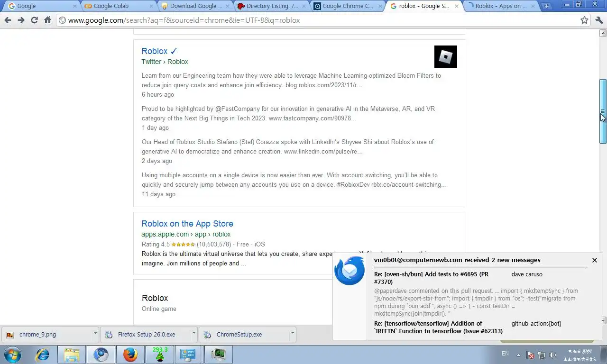
Task: Click the scrollbar up arrow
Action: tap(603, 33)
